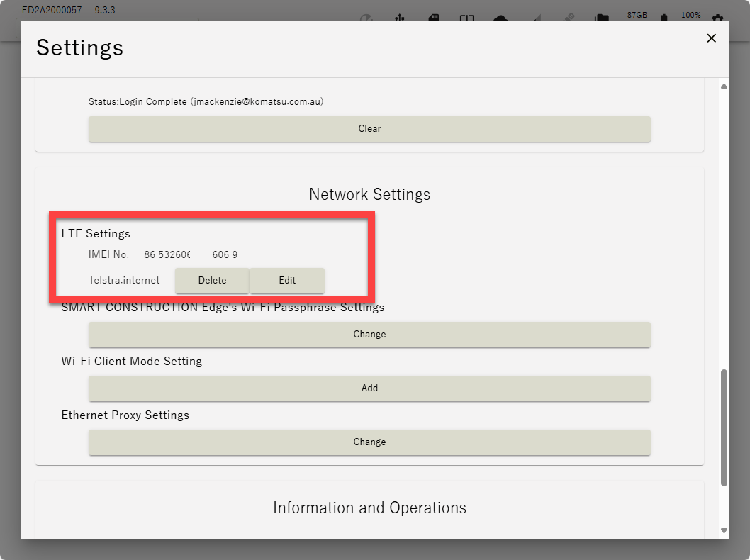Screen dimensions: 750x560
Task: Click the 'LTE Settings' label
Action: (x=96, y=233)
